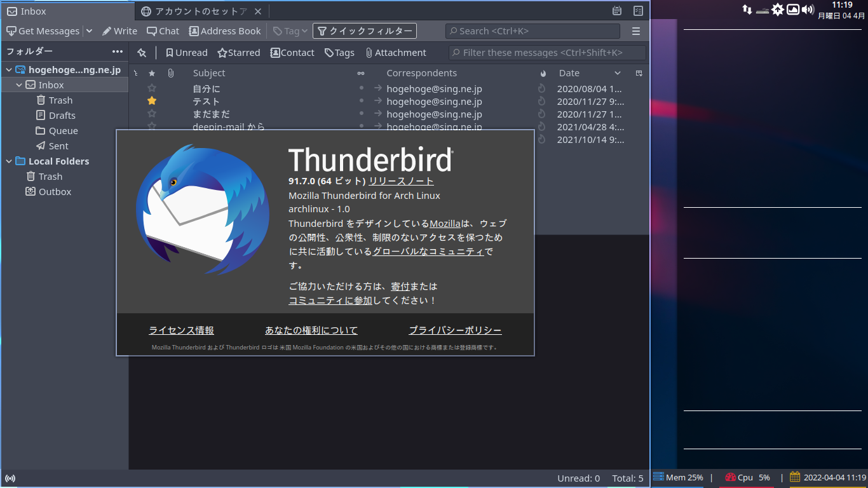
Task: Toggle the クイックフィルター button
Action: tap(365, 30)
